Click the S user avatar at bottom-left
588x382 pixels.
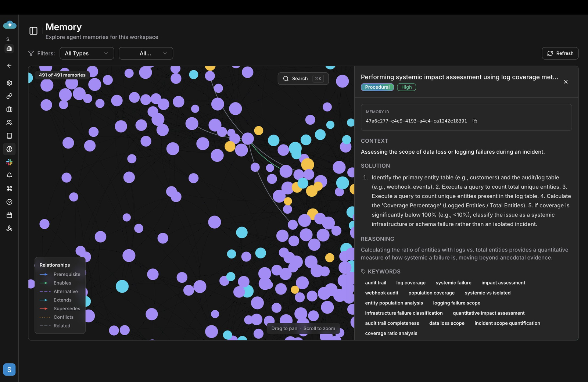point(10,369)
